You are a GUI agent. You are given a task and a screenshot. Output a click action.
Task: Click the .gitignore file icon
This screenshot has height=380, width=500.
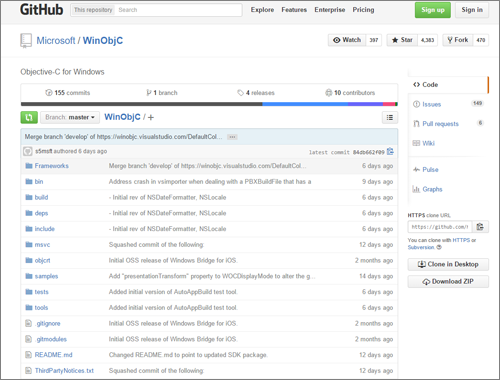pos(28,323)
